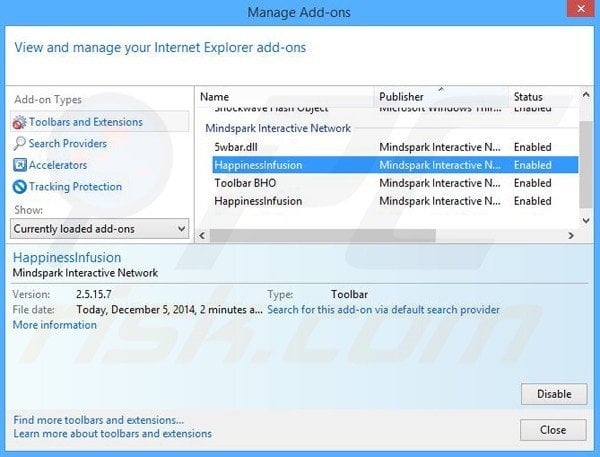This screenshot has height=457, width=600.
Task: Open the More information link
Action: click(54, 325)
